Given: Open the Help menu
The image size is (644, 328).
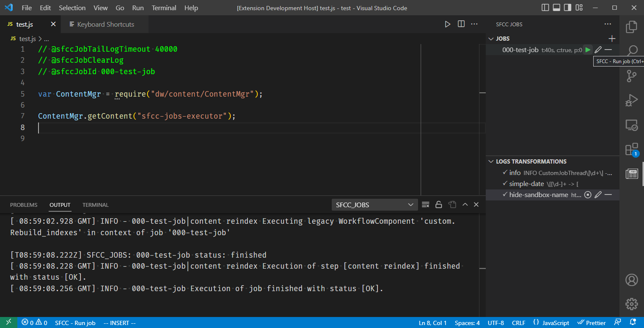Looking at the screenshot, I should [191, 8].
